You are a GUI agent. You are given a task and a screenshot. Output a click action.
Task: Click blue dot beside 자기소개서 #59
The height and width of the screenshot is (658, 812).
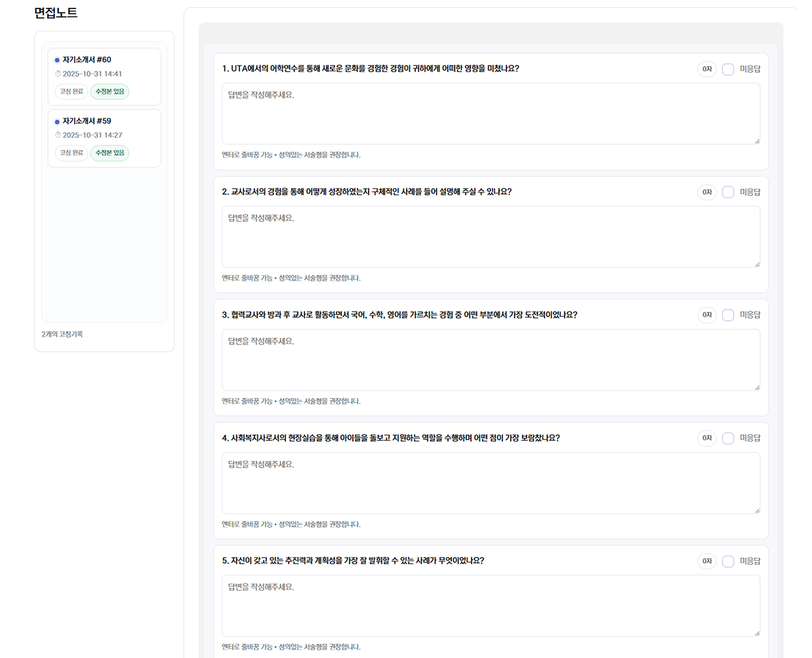click(x=57, y=122)
